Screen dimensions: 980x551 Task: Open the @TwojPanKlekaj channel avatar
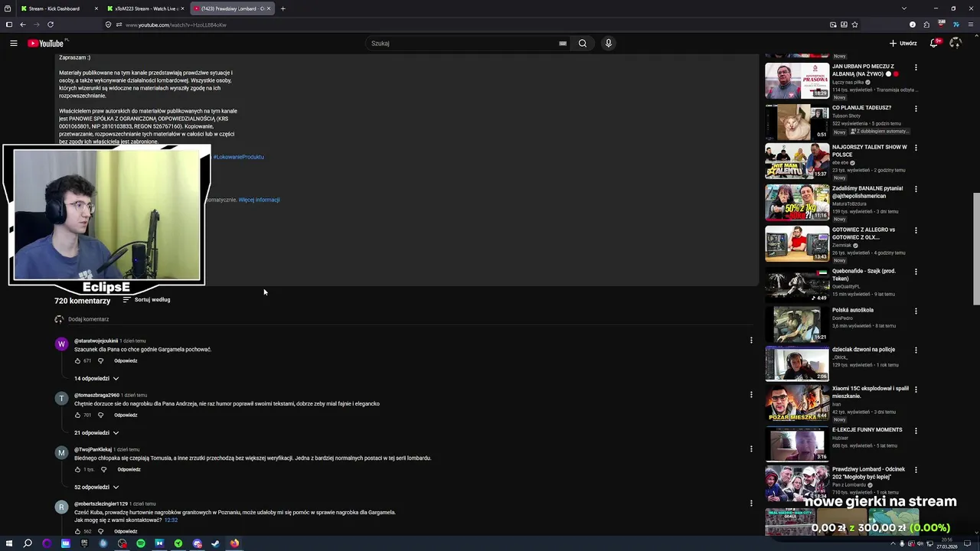pos(62,453)
